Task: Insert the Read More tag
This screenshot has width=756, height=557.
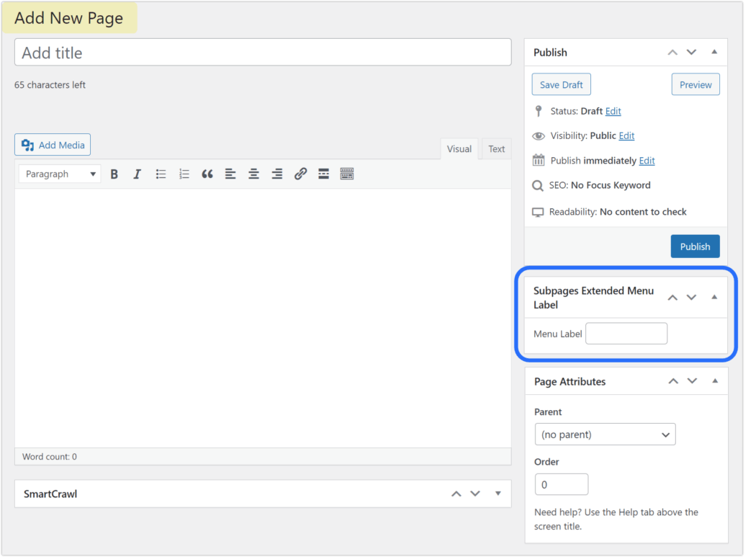Action: click(x=323, y=173)
